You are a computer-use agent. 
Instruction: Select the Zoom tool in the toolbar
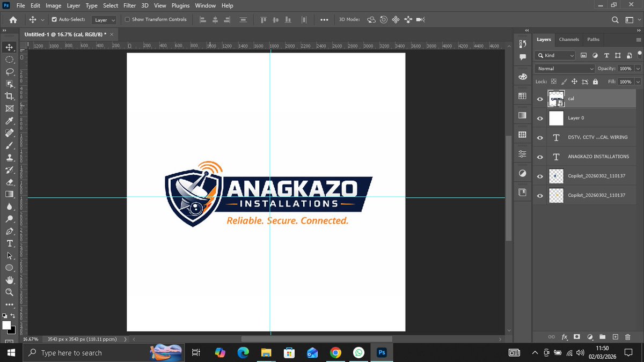(x=10, y=292)
